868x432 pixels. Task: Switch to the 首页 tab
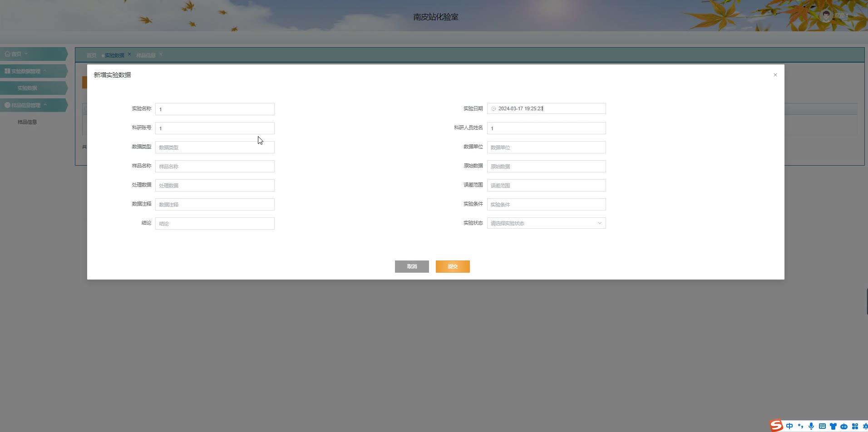[x=91, y=55]
